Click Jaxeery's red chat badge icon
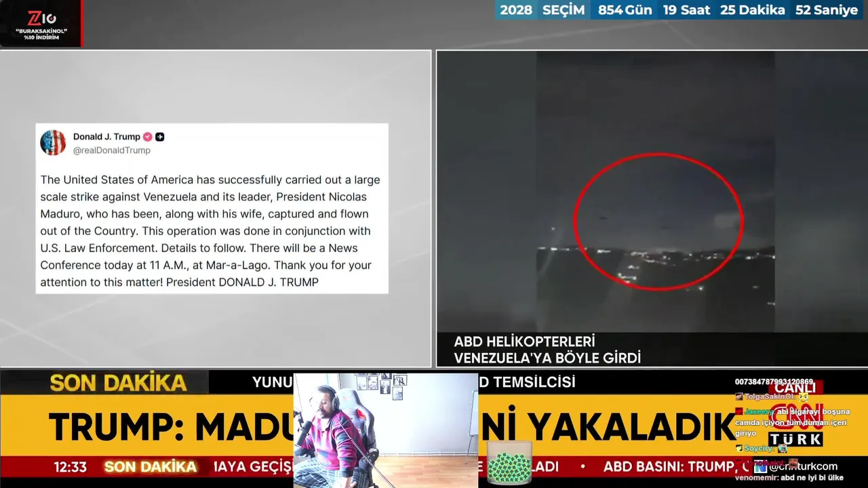Image resolution: width=868 pixels, height=488 pixels. tap(739, 411)
